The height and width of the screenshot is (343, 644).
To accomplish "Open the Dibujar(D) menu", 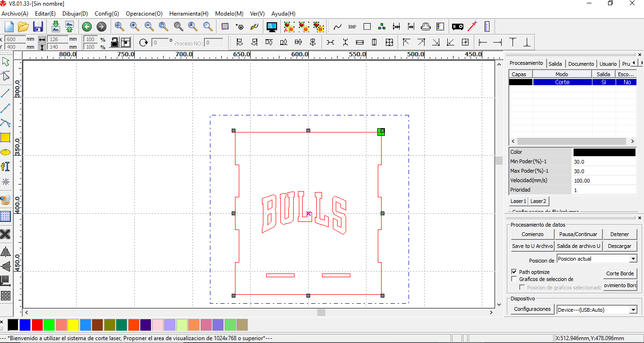I will [75, 14].
